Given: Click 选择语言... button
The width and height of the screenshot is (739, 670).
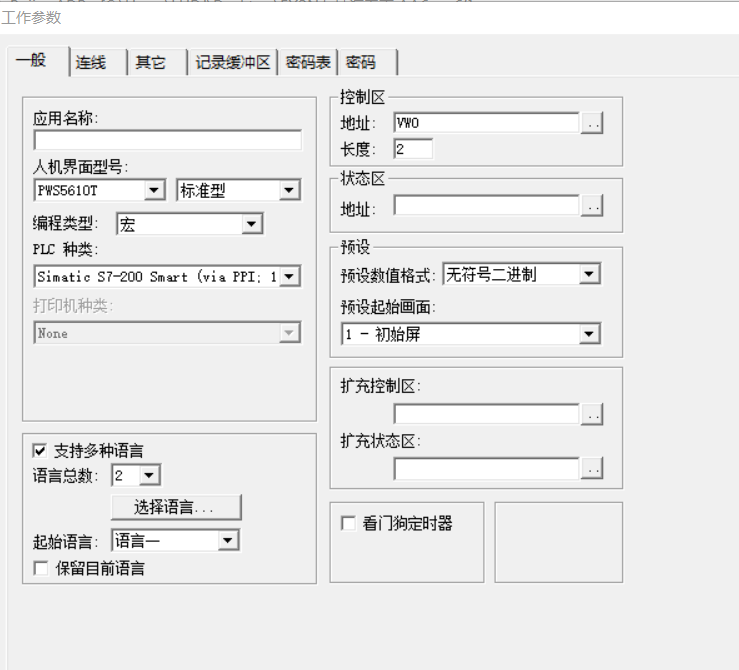Looking at the screenshot, I should 176,507.
